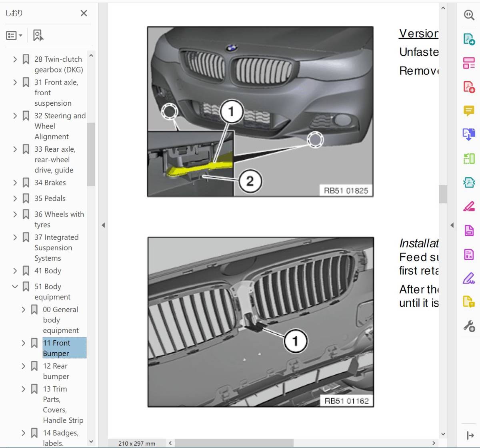Image resolution: width=480 pixels, height=448 pixels.
Task: Click the bookmark panel scroll-up arrow
Action: [91, 56]
